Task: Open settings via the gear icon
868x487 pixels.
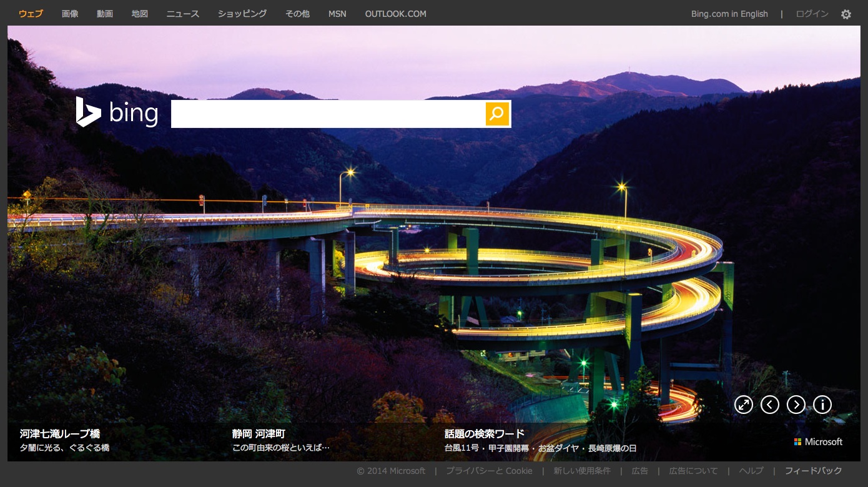Action: pos(846,14)
